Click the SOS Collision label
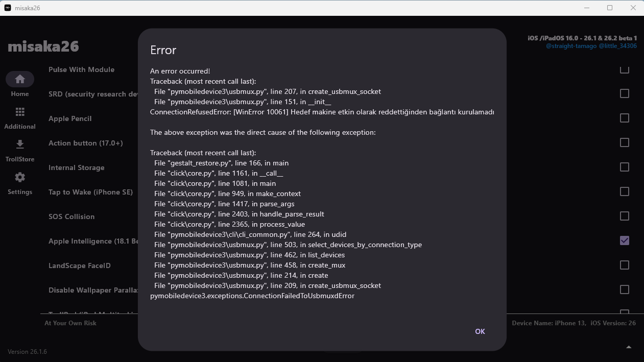The height and width of the screenshot is (362, 644). [71, 216]
